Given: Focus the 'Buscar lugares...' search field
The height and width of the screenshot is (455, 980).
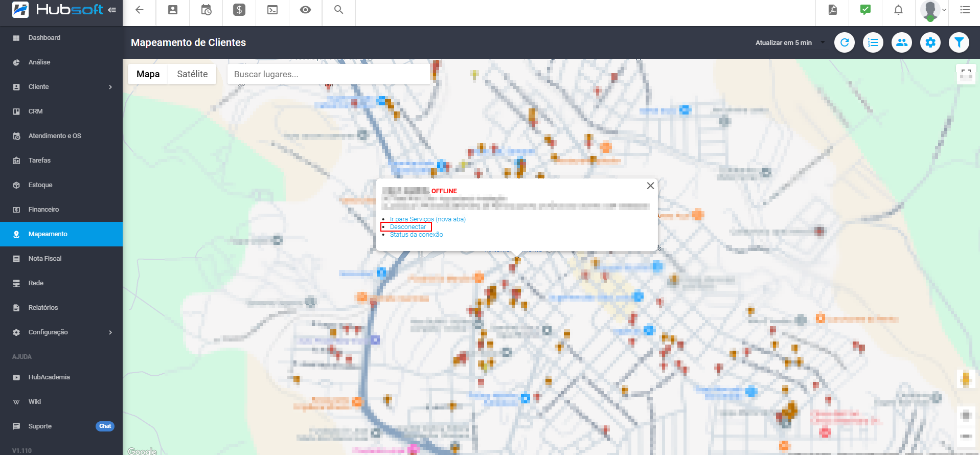Looking at the screenshot, I should pyautogui.click(x=328, y=74).
